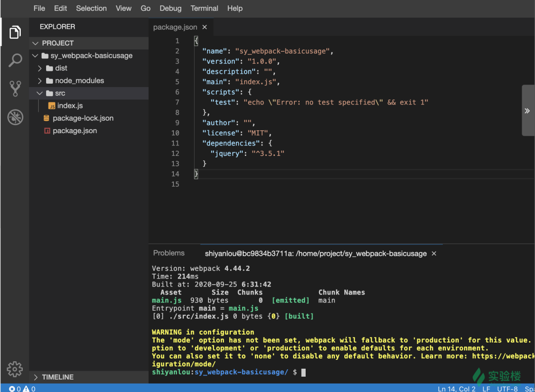Open the Go menu
The height and width of the screenshot is (392, 535).
click(145, 8)
